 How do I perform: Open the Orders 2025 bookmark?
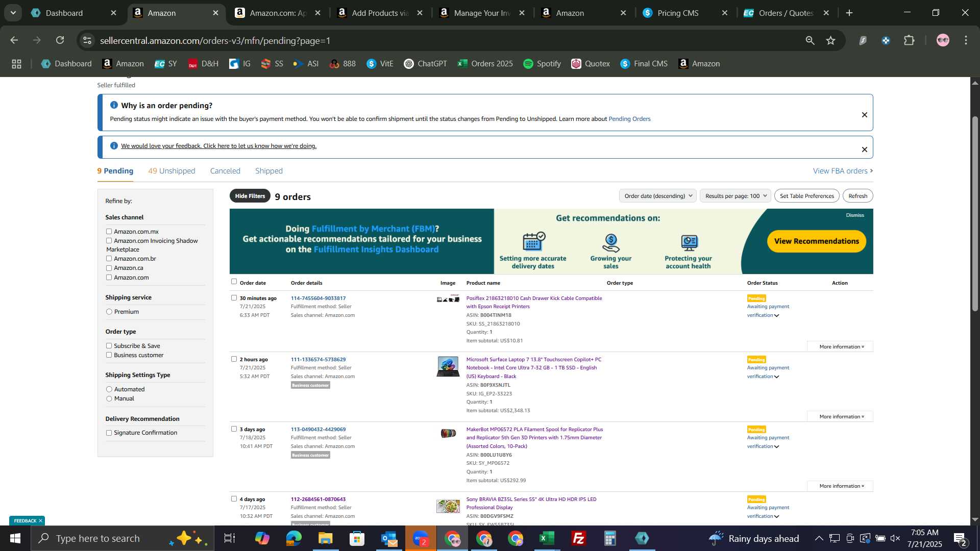point(485,64)
